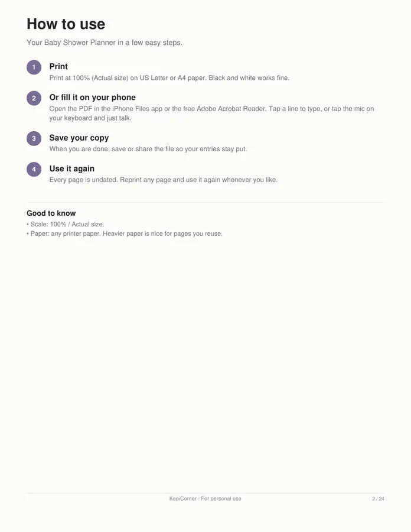Click the 'Scale: 100% / Actual size' bullet
The image size is (411, 532).
pyautogui.click(x=66, y=224)
